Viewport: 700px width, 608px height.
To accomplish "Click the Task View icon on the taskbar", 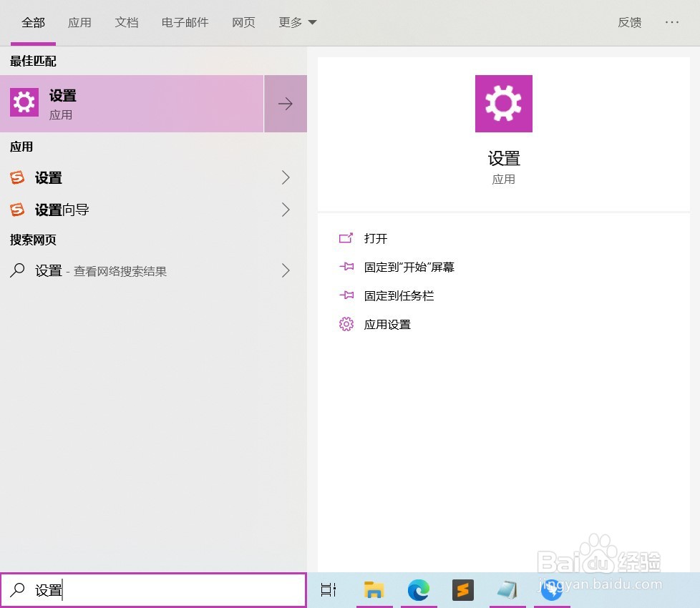I will (328, 589).
